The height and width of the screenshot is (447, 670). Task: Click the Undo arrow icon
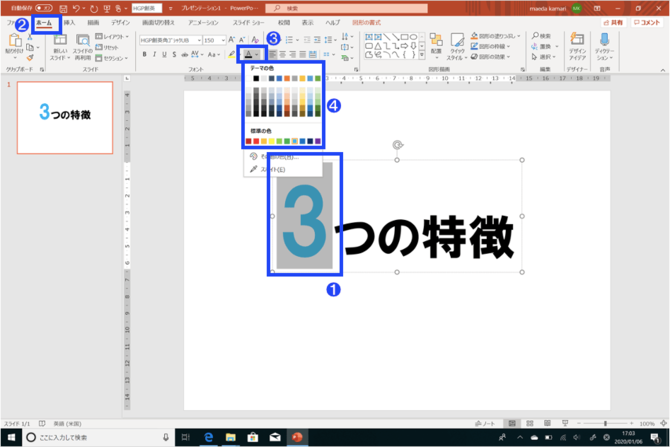coord(76,9)
